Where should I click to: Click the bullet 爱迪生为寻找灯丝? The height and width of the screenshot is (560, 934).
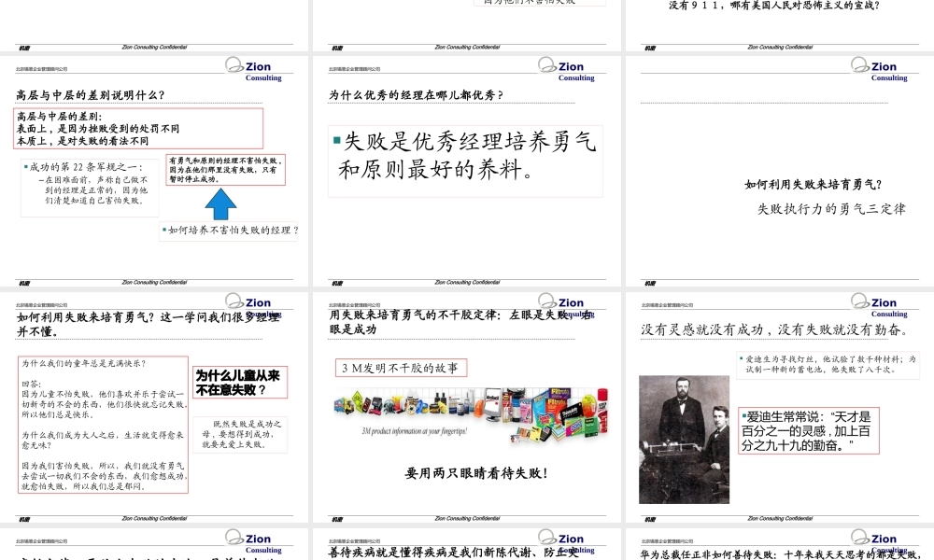[x=828, y=364]
